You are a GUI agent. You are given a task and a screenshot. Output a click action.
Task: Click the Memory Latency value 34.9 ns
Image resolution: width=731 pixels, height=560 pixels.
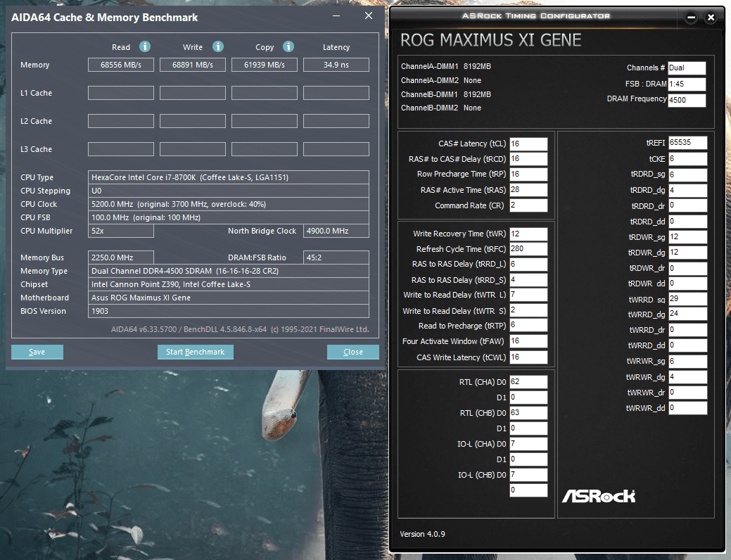[336, 65]
